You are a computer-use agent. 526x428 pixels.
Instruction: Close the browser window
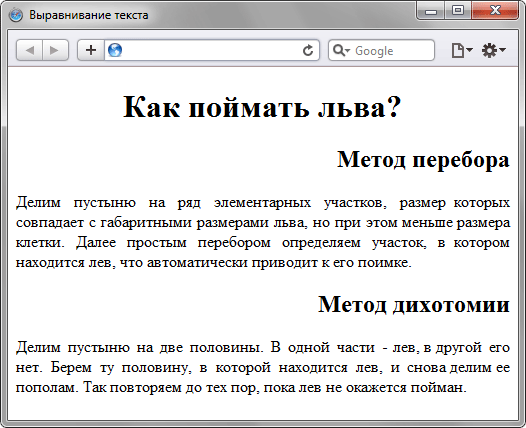pos(495,11)
